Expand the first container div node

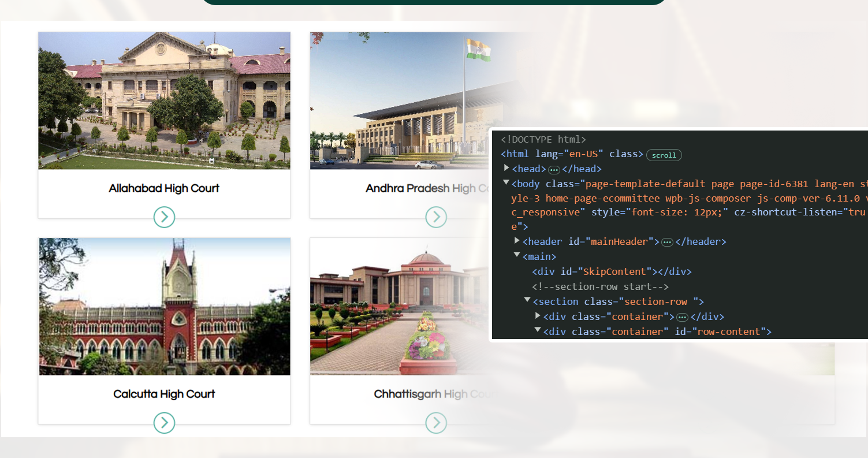click(x=537, y=316)
